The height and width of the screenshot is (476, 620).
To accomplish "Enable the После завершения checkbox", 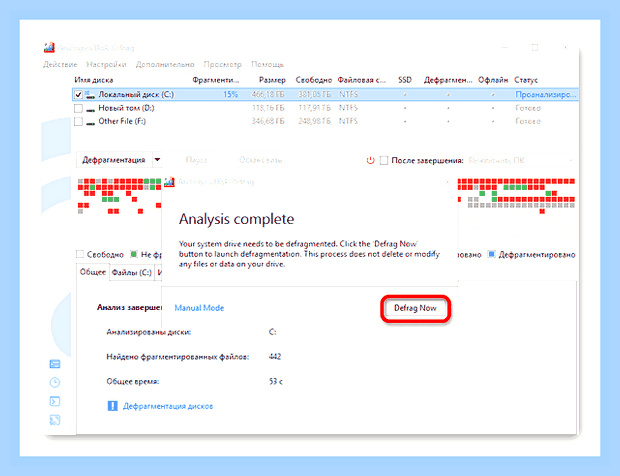I will (384, 161).
